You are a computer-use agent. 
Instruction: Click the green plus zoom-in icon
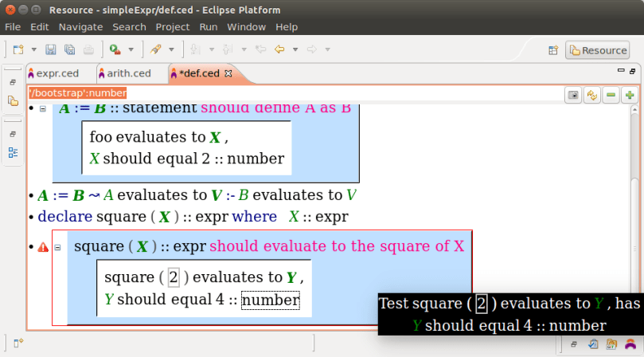point(630,95)
